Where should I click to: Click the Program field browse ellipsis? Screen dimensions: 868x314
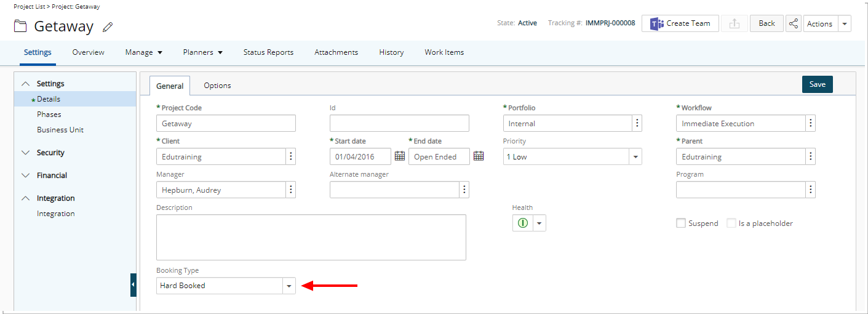point(811,190)
